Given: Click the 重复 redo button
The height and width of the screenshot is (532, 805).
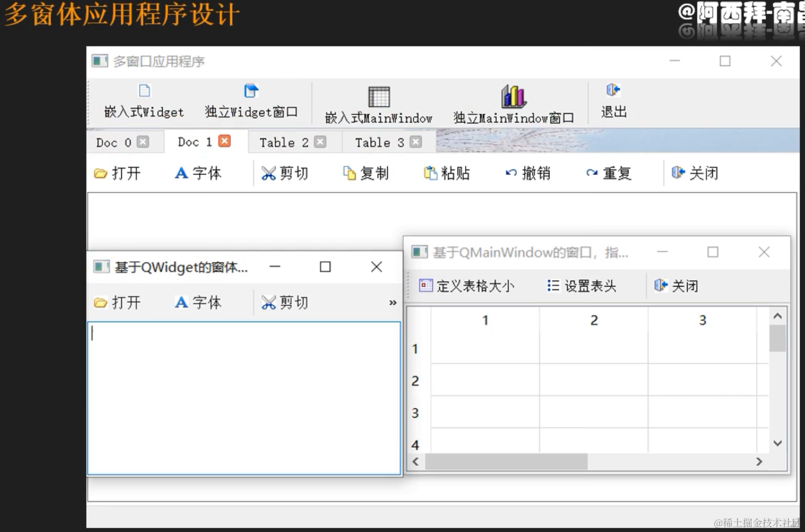Looking at the screenshot, I should [x=609, y=173].
